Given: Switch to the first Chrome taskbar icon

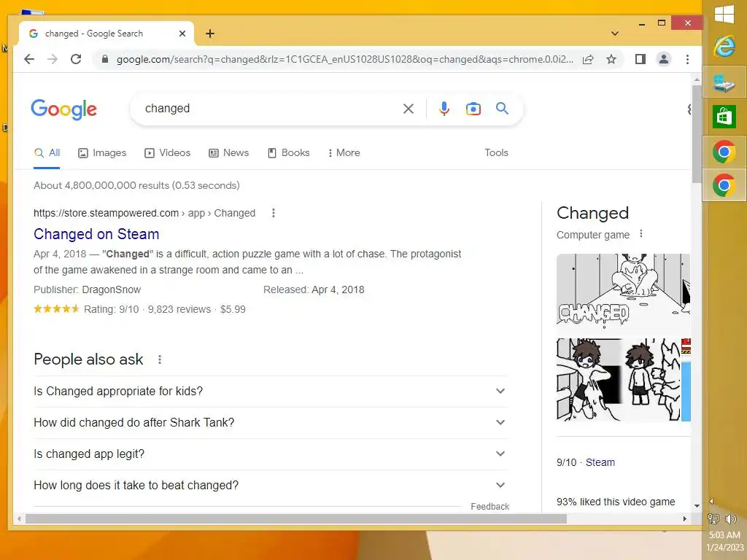Looking at the screenshot, I should (724, 152).
